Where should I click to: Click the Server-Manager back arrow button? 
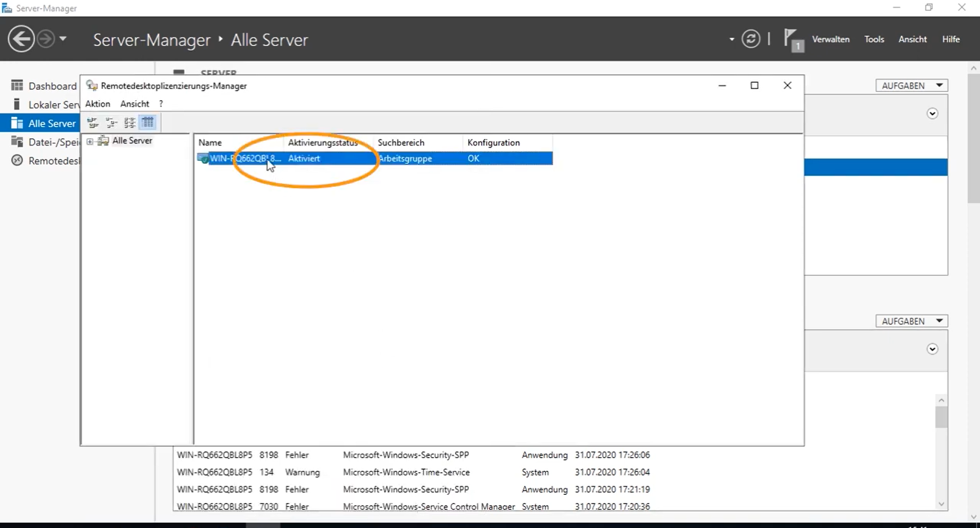pyautogui.click(x=21, y=39)
